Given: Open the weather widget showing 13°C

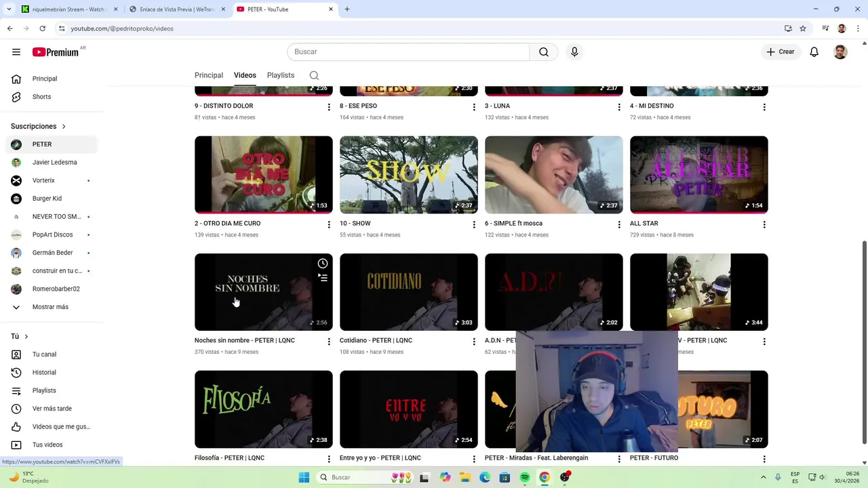Looking at the screenshot, I should (28, 477).
